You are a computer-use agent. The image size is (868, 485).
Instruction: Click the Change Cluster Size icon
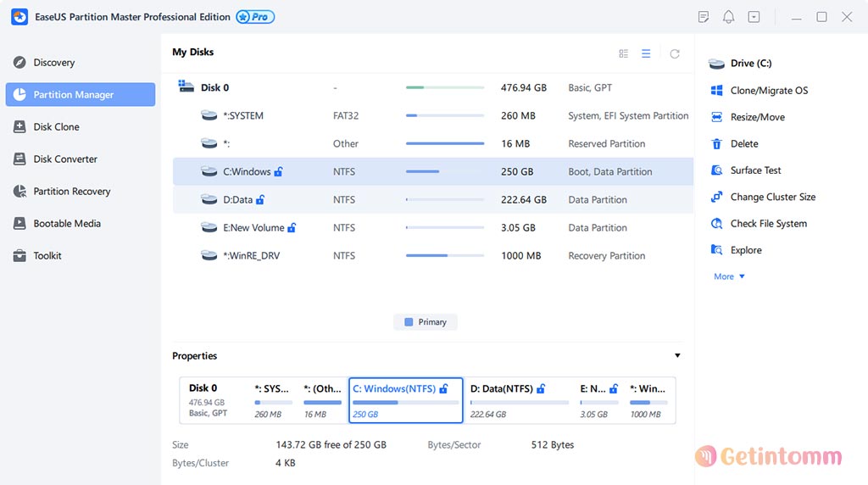(716, 197)
